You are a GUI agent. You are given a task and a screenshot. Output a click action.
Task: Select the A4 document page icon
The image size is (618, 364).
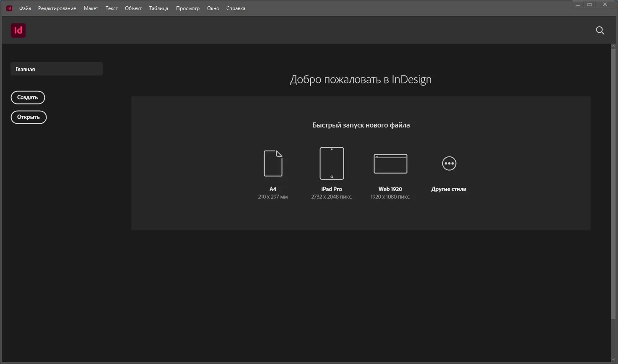(273, 163)
